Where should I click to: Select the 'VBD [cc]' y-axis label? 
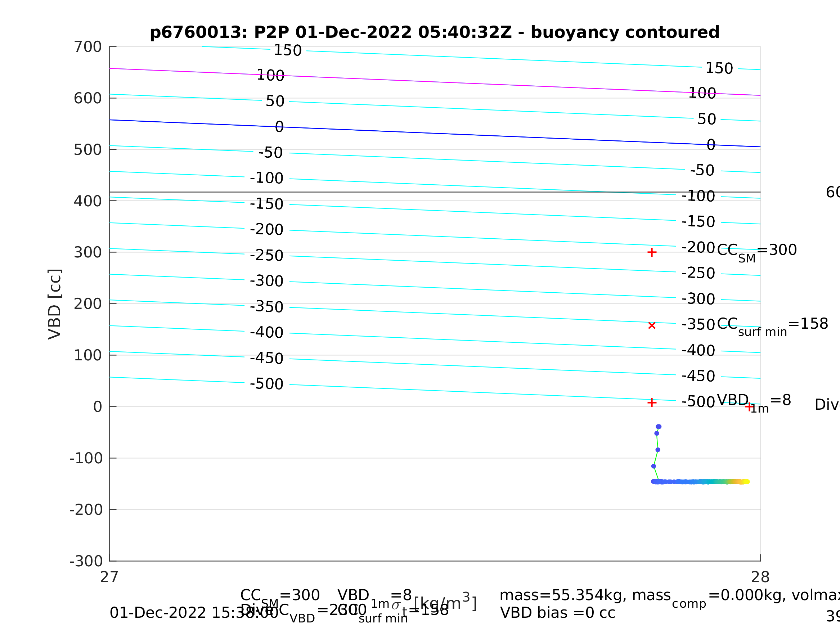pyautogui.click(x=55, y=304)
